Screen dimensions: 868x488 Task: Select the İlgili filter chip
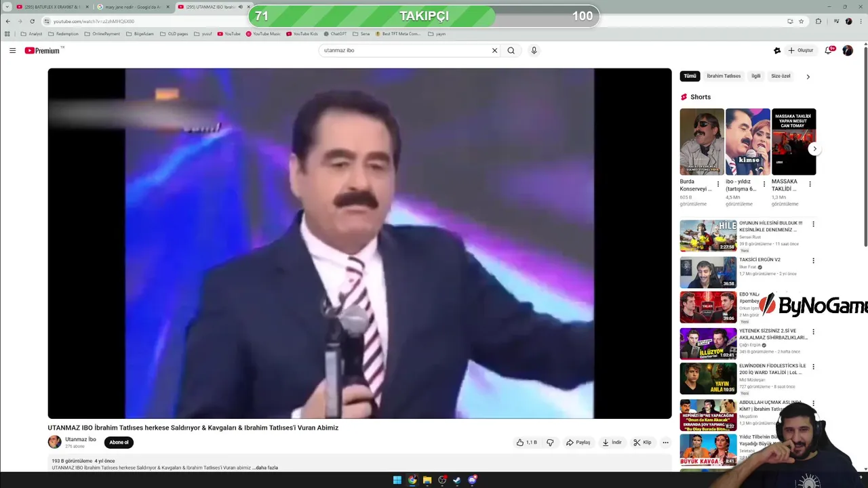click(x=755, y=76)
